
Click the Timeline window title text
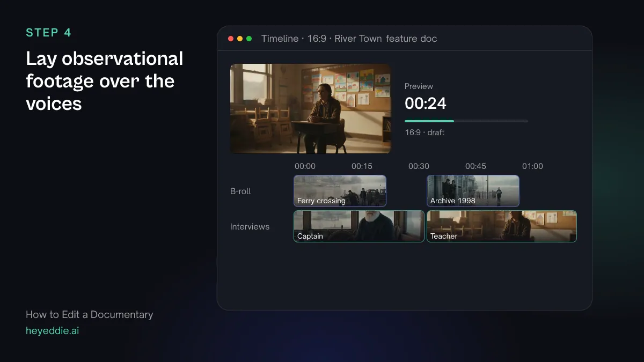coord(349,39)
